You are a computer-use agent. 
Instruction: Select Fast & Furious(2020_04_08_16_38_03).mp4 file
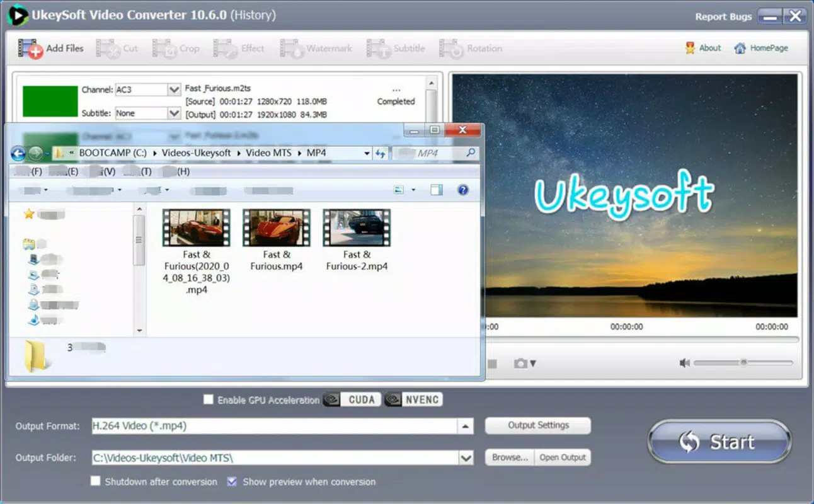point(197,252)
